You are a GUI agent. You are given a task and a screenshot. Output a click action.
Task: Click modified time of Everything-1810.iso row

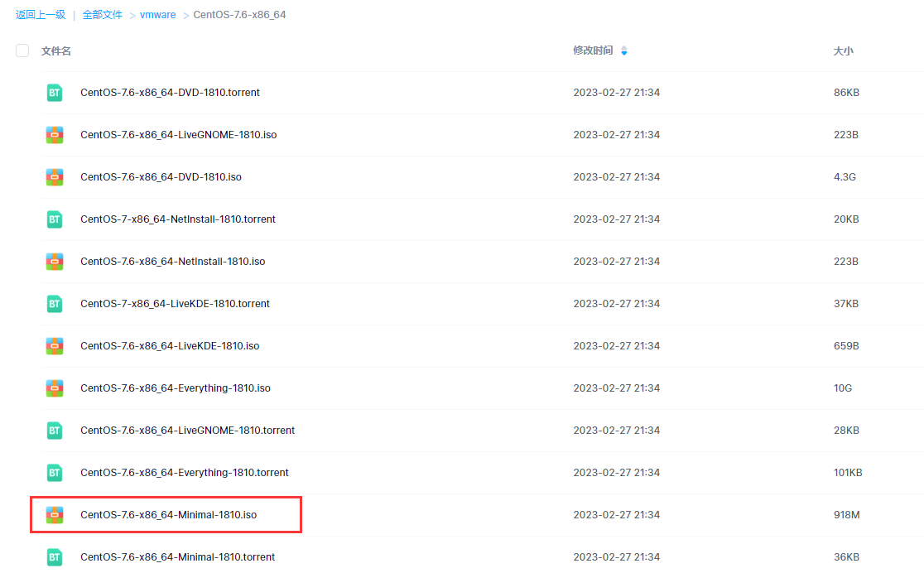click(616, 388)
